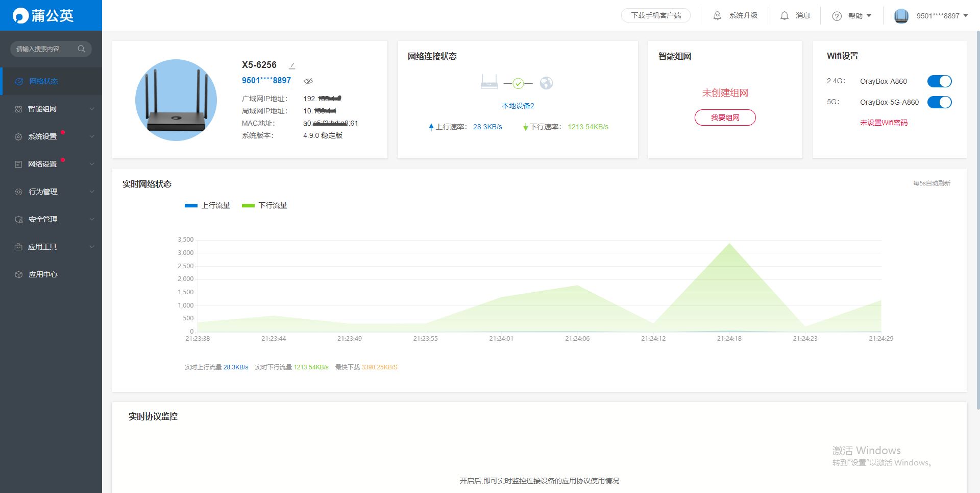Expand the 智能组网 sidebar menu

[x=51, y=109]
